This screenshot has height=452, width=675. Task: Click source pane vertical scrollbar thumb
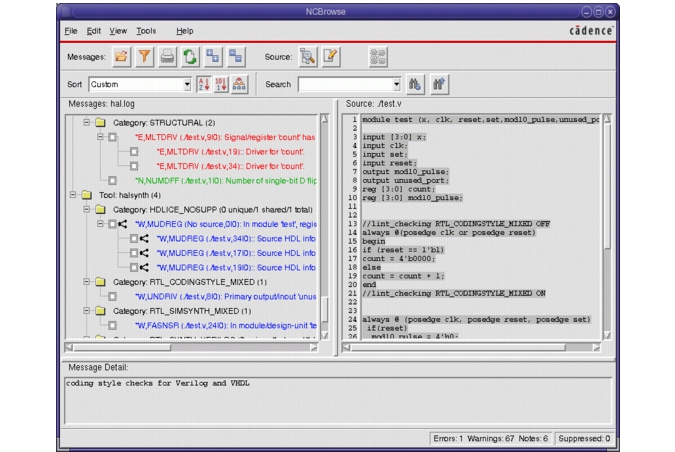607,185
